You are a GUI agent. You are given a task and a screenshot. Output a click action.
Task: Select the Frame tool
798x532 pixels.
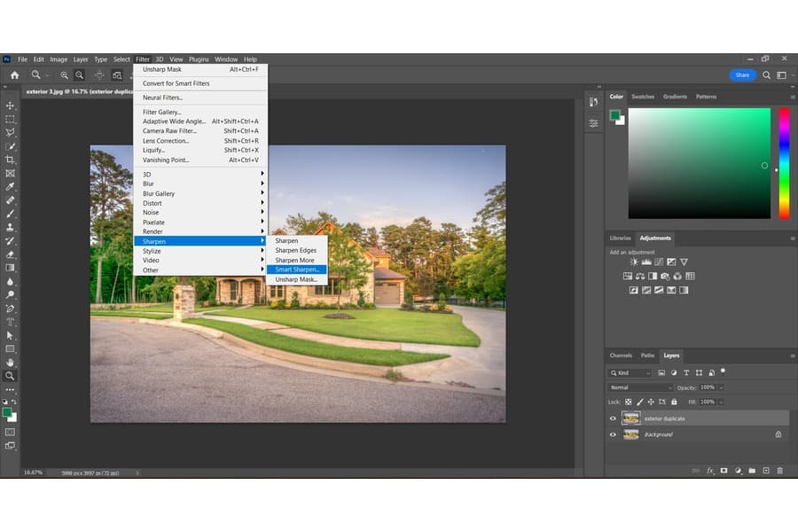(x=10, y=173)
